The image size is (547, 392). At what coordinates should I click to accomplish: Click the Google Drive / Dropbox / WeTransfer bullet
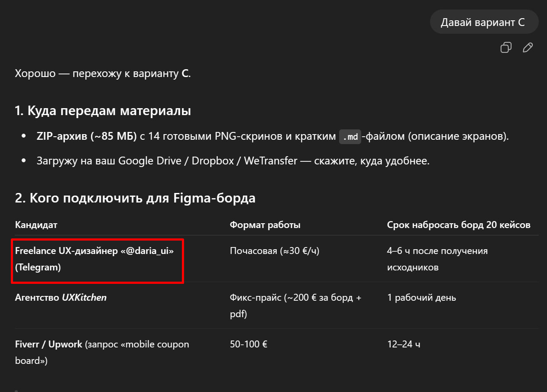click(233, 161)
